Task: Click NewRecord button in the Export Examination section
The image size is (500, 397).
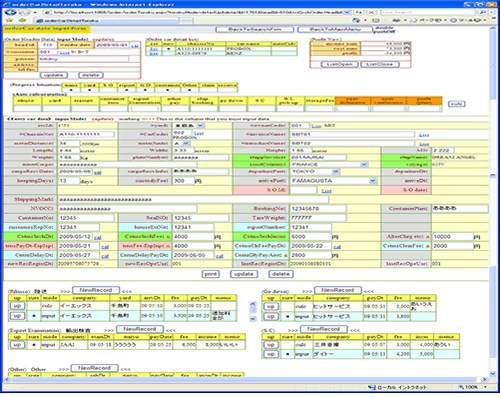Action: click(140, 329)
